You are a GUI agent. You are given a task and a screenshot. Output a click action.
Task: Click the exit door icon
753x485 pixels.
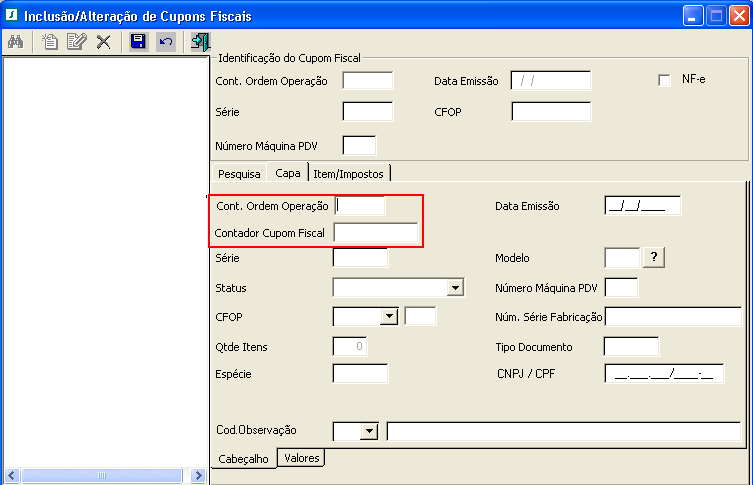[200, 42]
